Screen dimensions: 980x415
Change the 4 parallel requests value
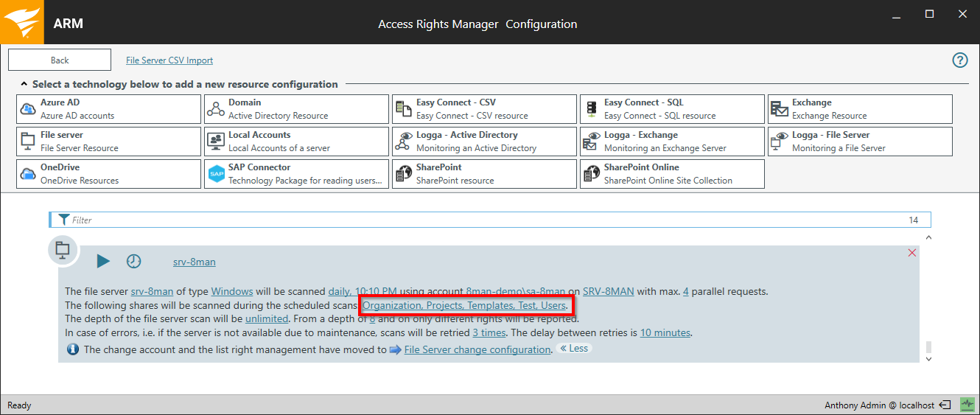coord(686,291)
